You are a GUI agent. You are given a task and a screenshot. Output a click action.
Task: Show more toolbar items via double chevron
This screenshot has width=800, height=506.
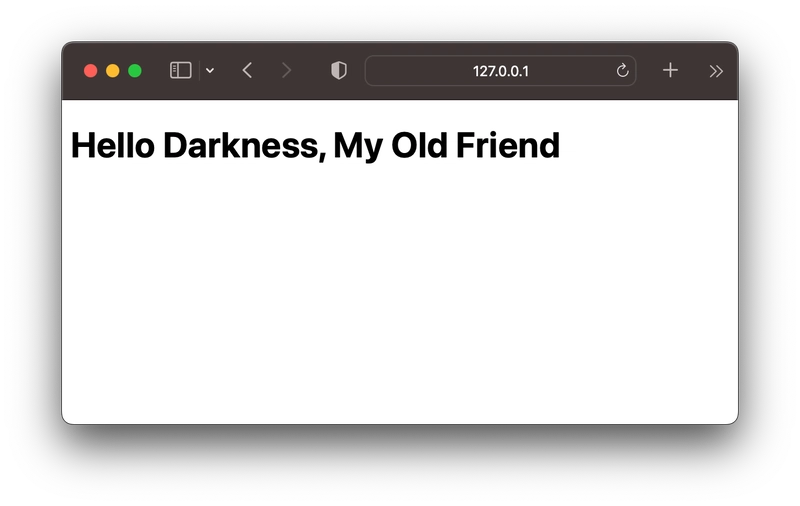(x=716, y=71)
